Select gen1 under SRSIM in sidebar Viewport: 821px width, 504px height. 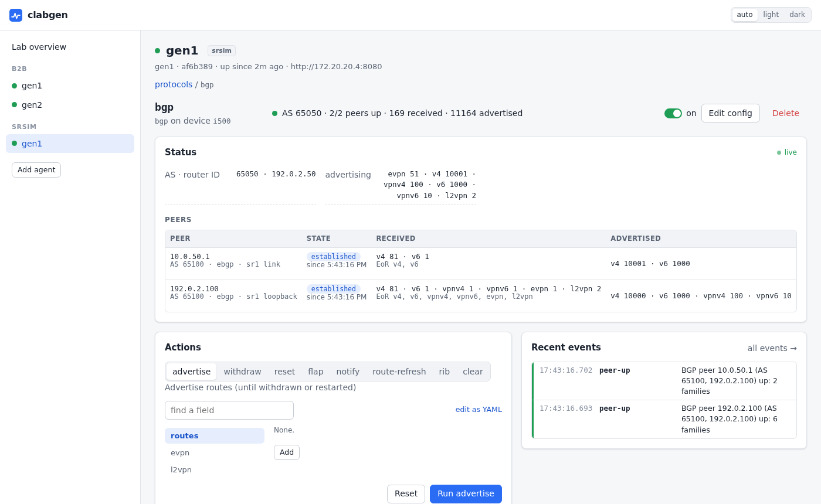point(70,144)
